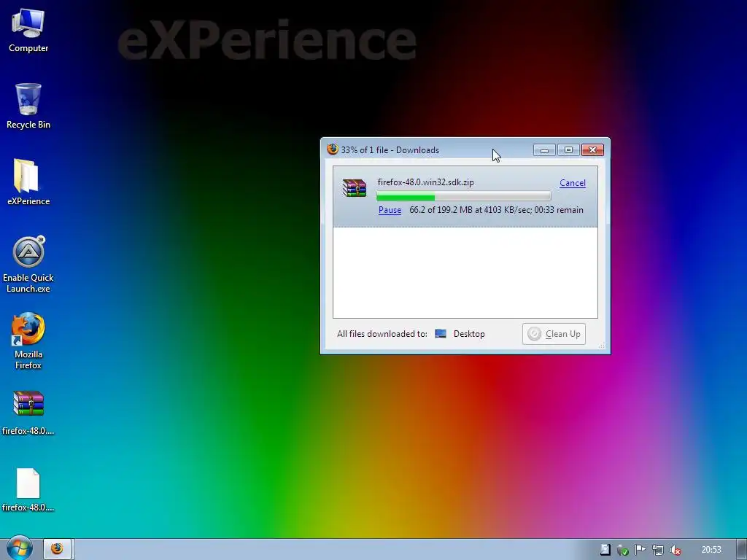Viewport: 747px width, 560px height.
Task: Open the Windows Start orb
Action: click(20, 548)
